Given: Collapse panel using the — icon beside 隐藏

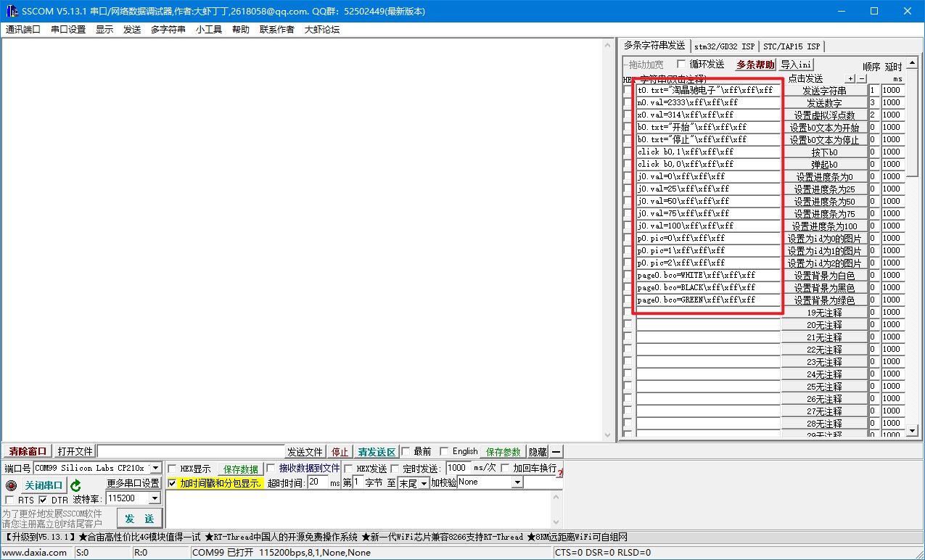Looking at the screenshot, I should pyautogui.click(x=555, y=451).
